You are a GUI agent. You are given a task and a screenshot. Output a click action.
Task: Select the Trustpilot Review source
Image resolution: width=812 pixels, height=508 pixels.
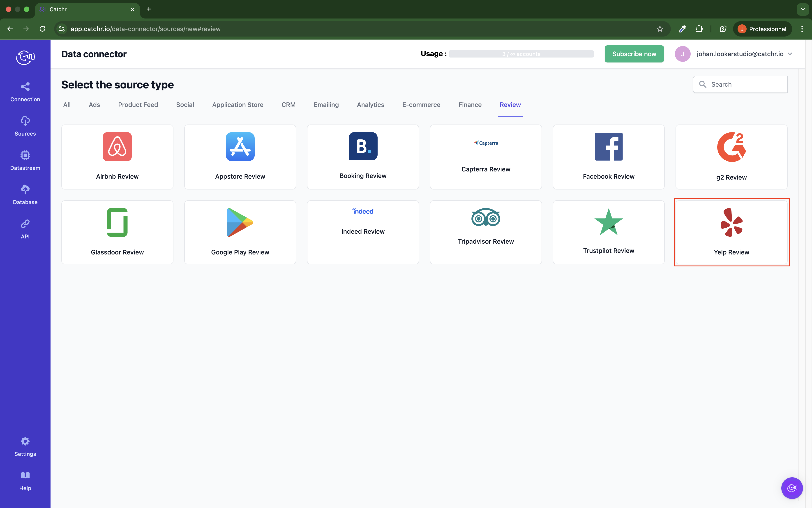tap(608, 232)
